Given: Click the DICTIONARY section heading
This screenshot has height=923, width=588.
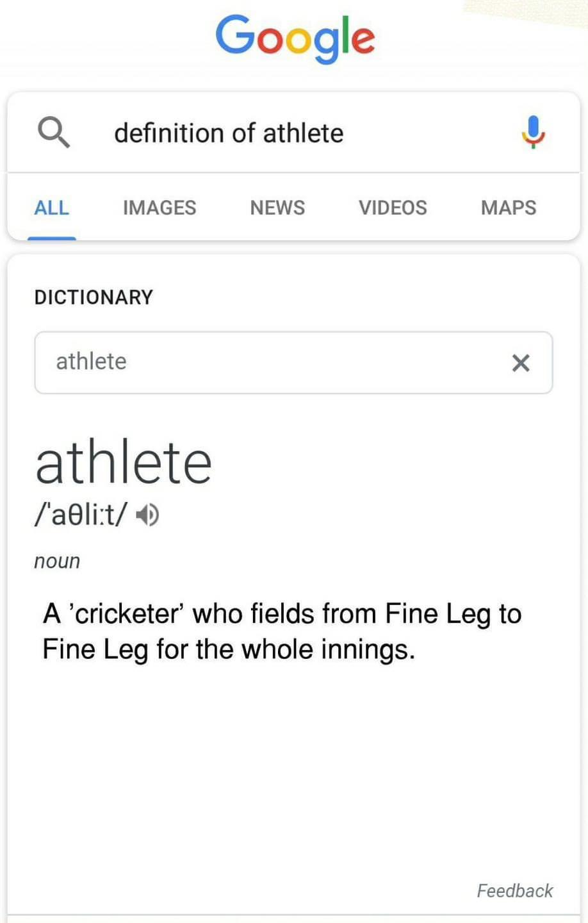Looking at the screenshot, I should click(94, 297).
